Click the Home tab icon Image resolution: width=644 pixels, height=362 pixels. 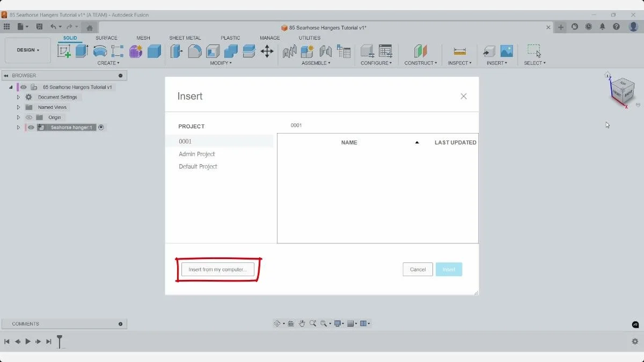point(90,28)
